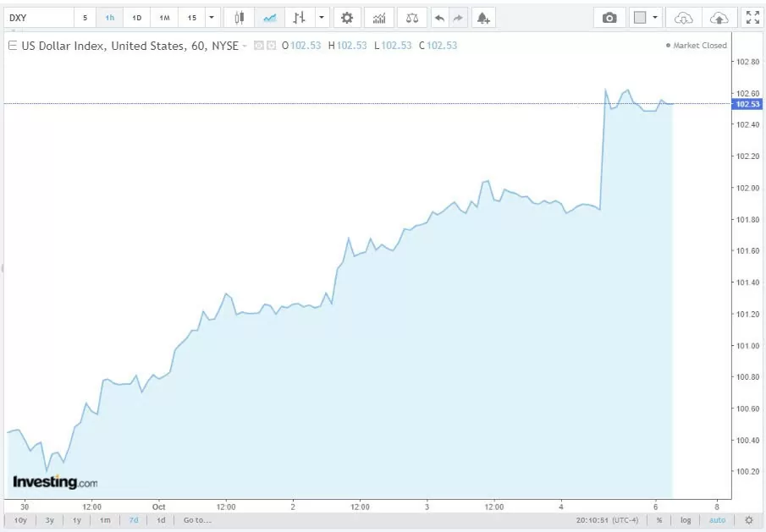Open the indicators panel
The width and height of the screenshot is (766, 532).
379,18
